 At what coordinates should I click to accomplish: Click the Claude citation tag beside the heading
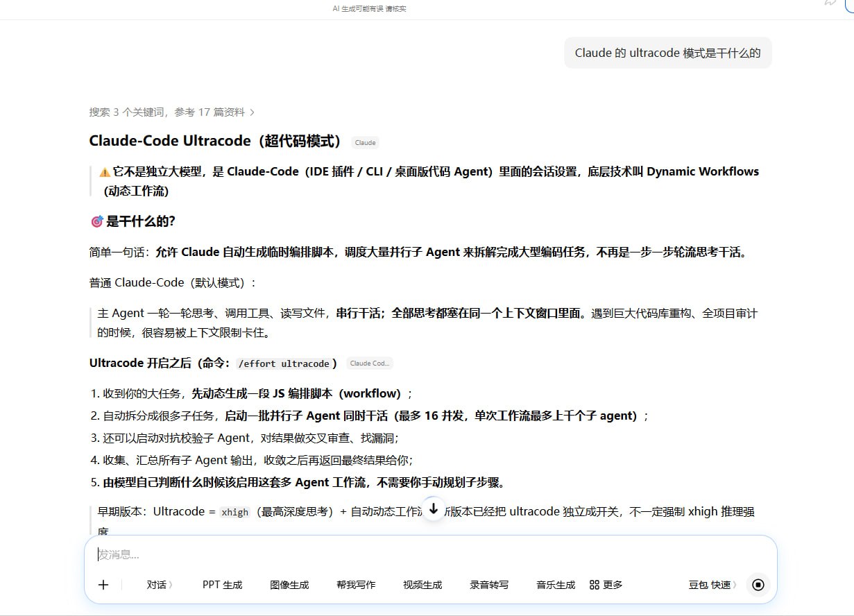click(x=365, y=143)
